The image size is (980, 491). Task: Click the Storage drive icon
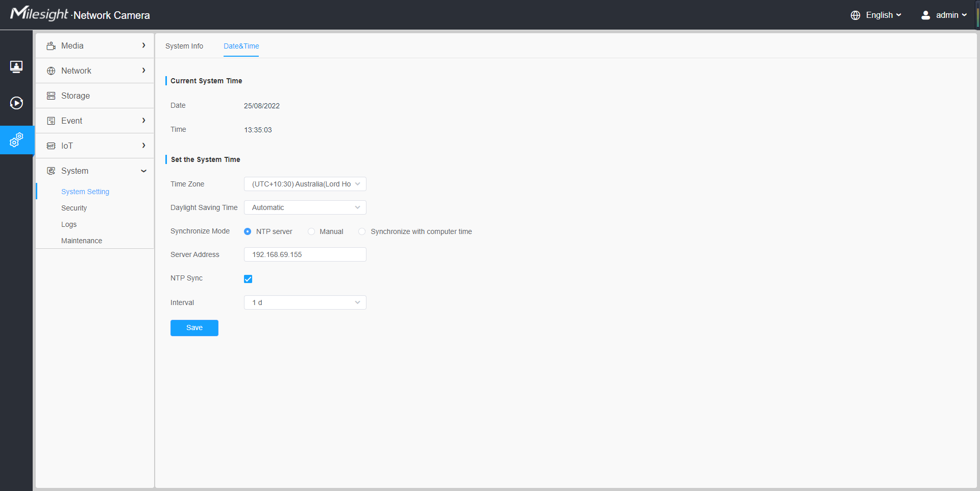[x=51, y=96]
